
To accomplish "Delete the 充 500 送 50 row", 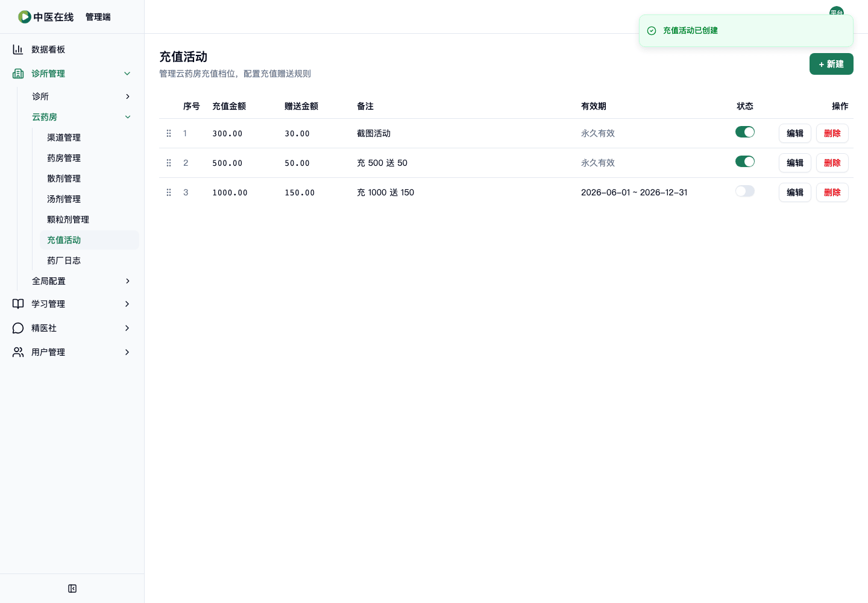I will (x=832, y=163).
